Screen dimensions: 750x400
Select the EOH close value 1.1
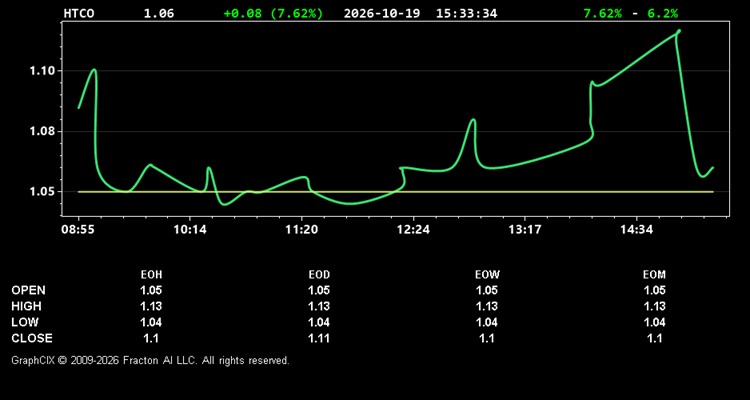tap(151, 338)
